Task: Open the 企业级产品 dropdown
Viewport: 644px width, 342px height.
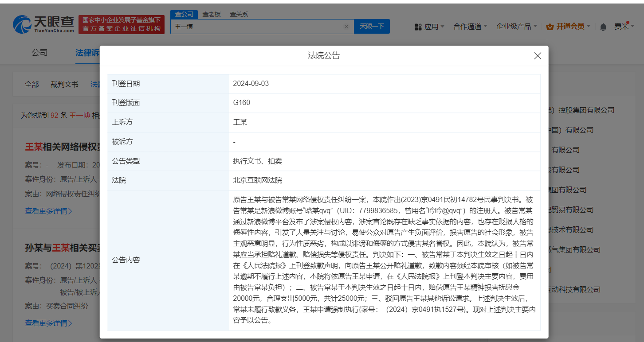Action: coord(514,27)
